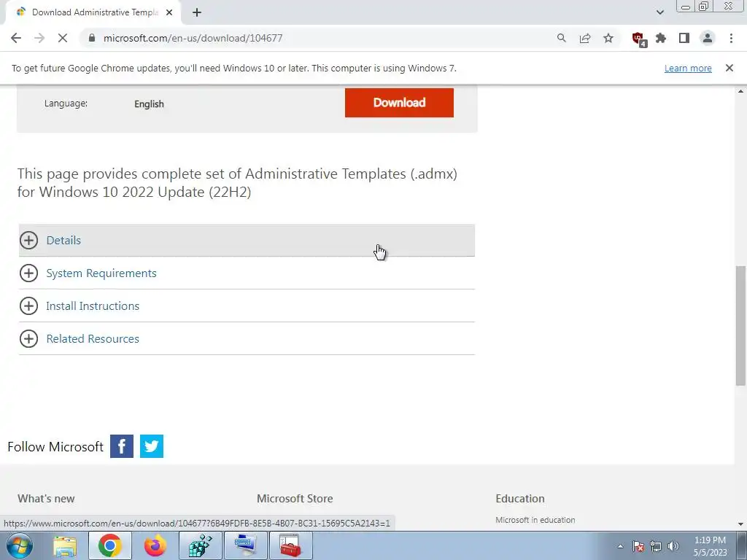This screenshot has width=747, height=560.
Task: Click the 'English' language value
Action: pos(149,104)
